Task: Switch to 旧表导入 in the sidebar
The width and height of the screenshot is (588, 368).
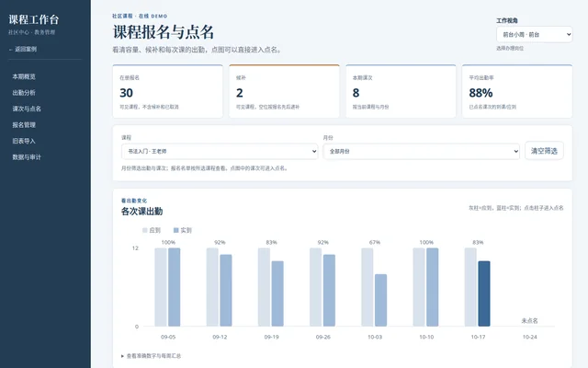Action: 24,141
